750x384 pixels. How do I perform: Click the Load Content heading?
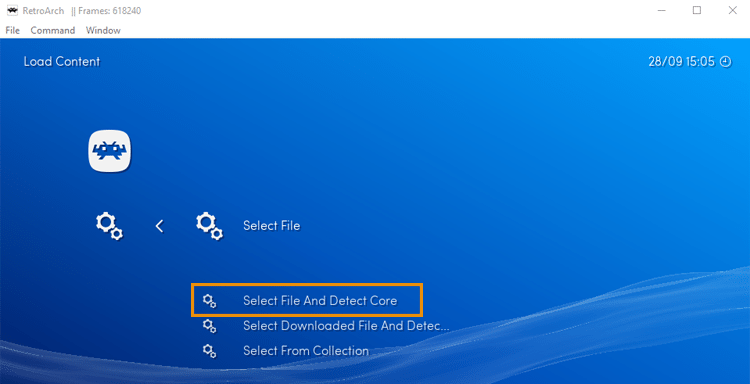click(62, 62)
